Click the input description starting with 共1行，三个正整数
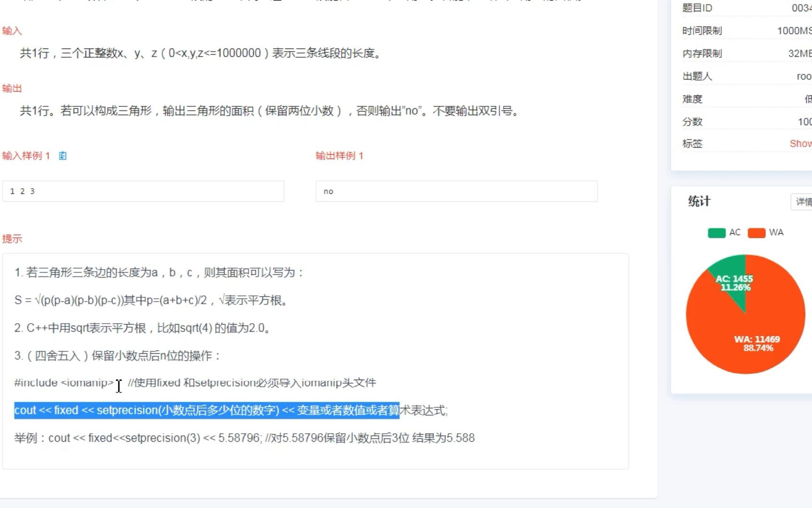Image resolution: width=812 pixels, height=508 pixels. point(201,53)
